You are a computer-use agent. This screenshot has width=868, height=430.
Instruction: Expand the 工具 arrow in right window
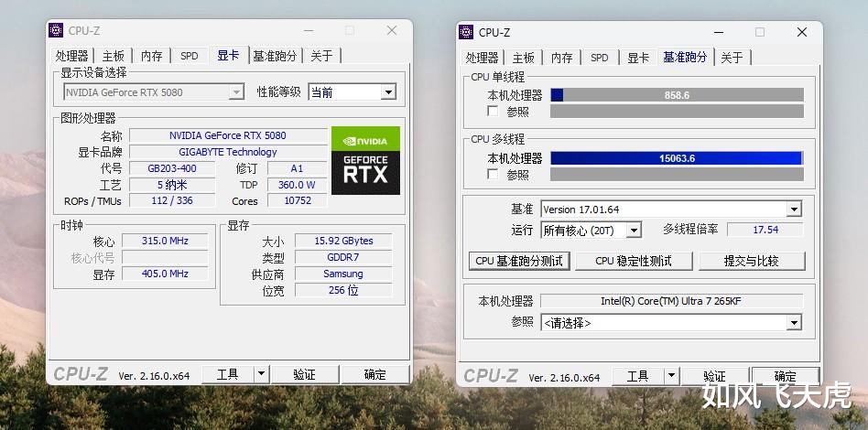click(671, 376)
